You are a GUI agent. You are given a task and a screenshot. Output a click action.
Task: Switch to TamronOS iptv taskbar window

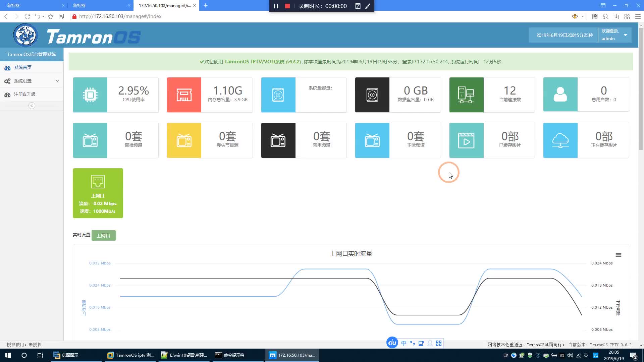(x=130, y=355)
